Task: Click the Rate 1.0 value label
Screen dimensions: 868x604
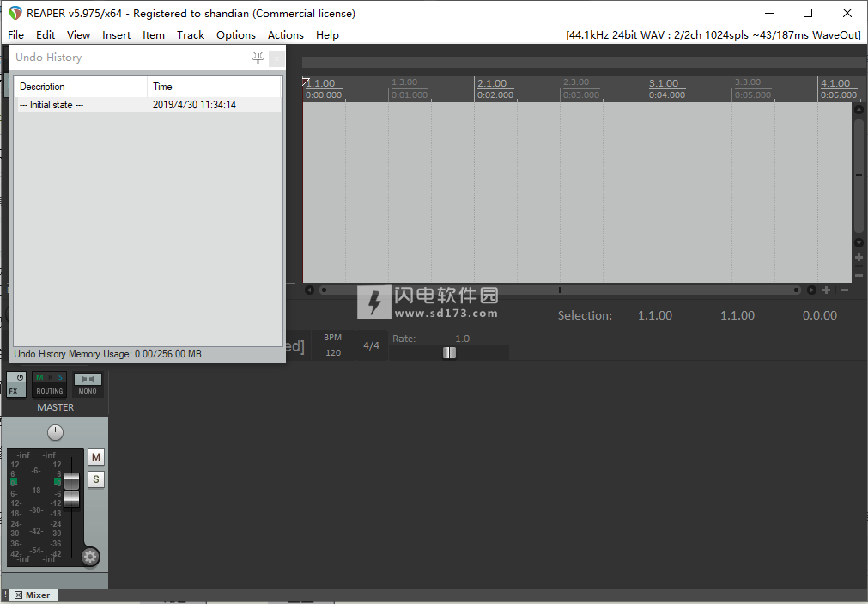Action: [462, 339]
